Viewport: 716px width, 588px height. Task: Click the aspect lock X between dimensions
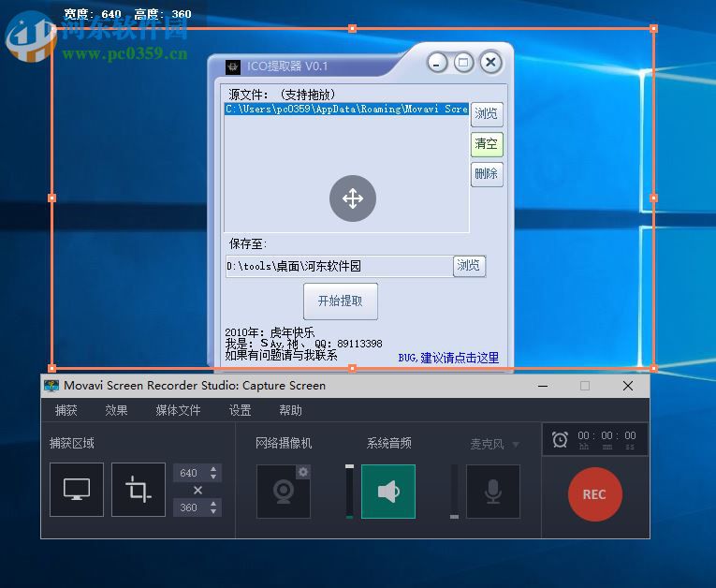pyautogui.click(x=197, y=491)
